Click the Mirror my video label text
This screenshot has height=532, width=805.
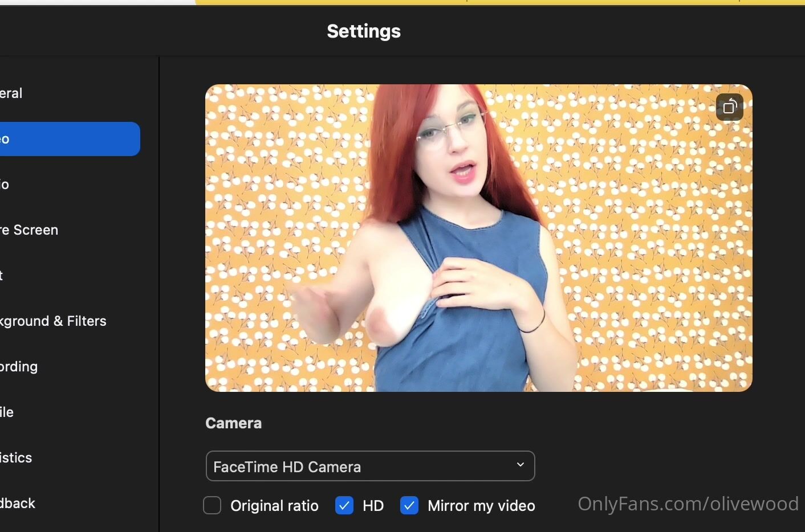click(x=481, y=506)
